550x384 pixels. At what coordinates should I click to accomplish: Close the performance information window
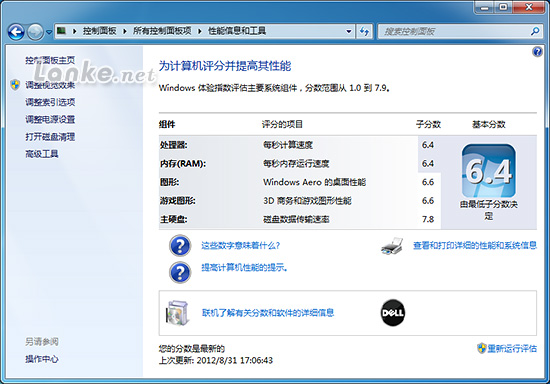[x=529, y=7]
